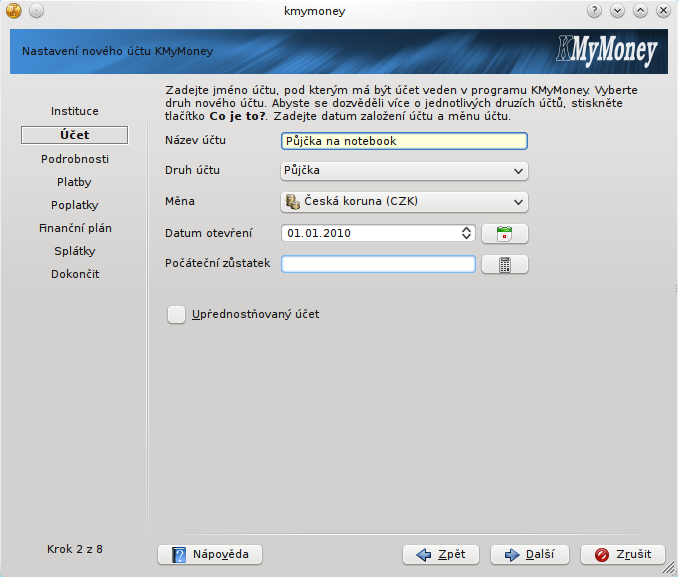Open the calendar date picker icon

click(505, 234)
